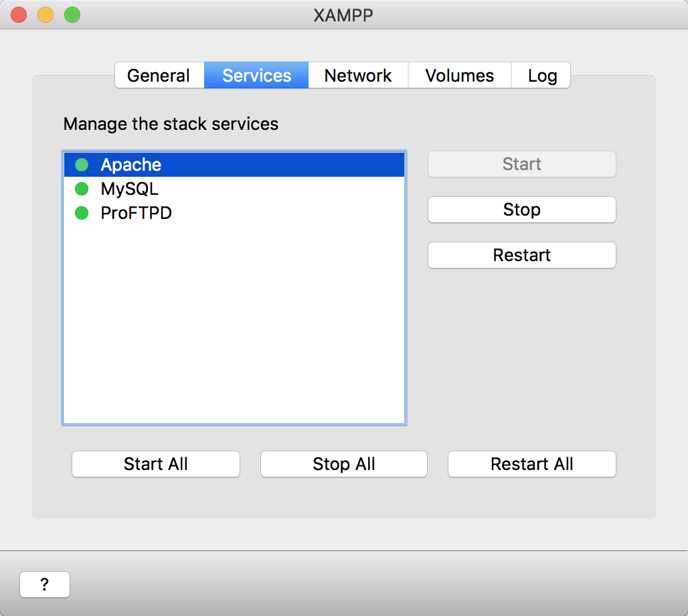The height and width of the screenshot is (616, 688).
Task: Click the Stop All button
Action: [343, 464]
